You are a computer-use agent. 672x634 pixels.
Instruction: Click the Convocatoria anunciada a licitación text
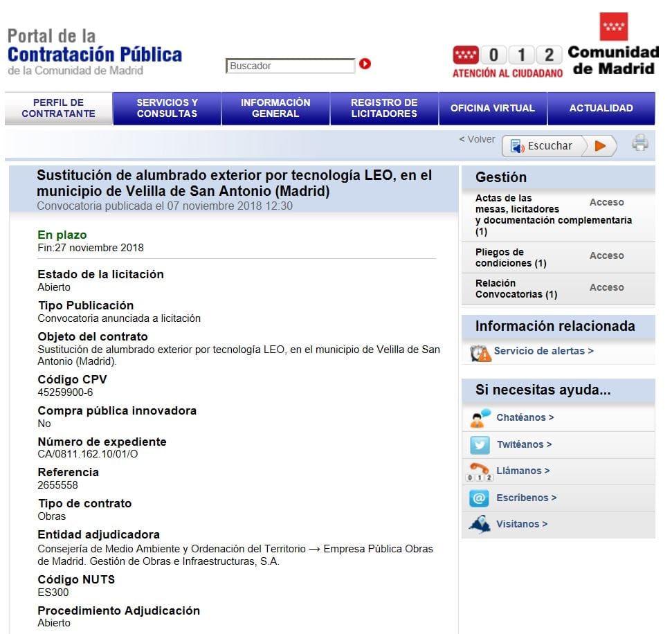coord(119,318)
